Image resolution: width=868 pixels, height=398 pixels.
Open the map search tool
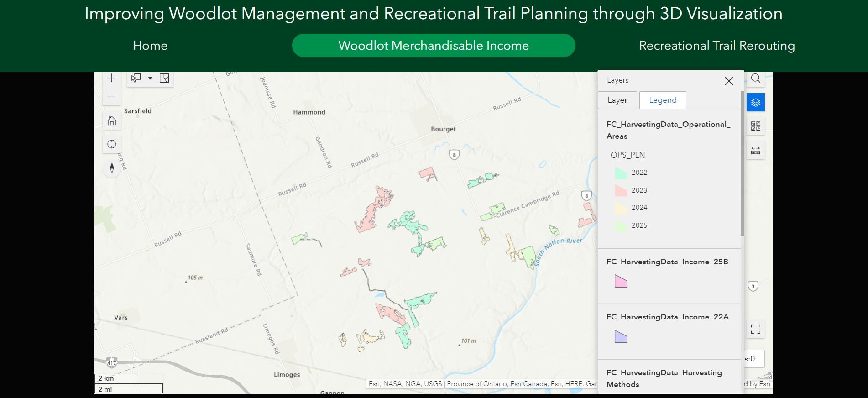(x=756, y=79)
